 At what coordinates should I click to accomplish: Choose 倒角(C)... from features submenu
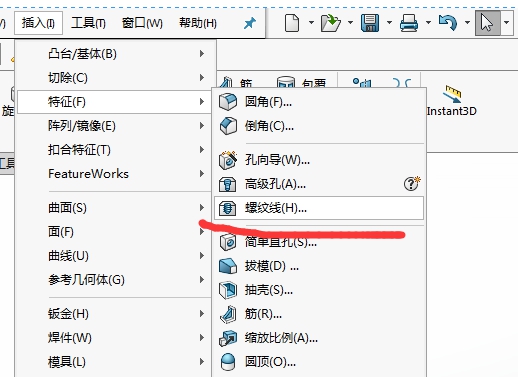tap(319, 126)
